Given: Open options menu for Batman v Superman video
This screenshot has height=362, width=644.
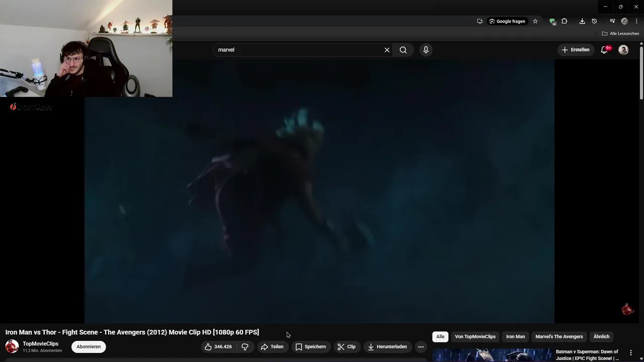Looking at the screenshot, I should pos(630,353).
